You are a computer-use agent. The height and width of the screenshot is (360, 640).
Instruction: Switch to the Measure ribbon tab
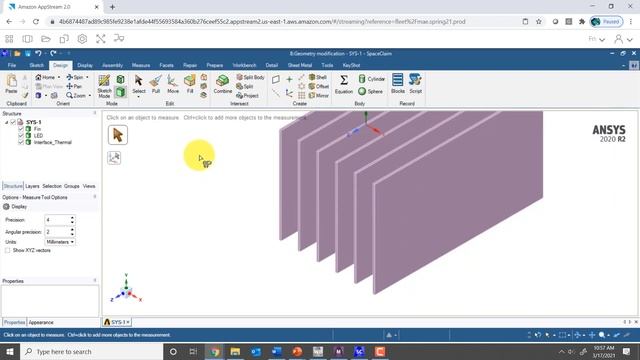point(141,65)
